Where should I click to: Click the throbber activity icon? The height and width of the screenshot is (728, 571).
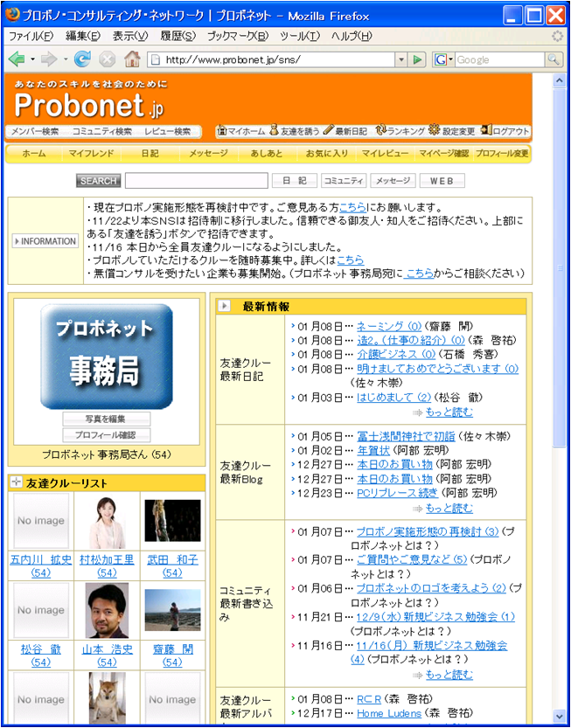point(558,36)
